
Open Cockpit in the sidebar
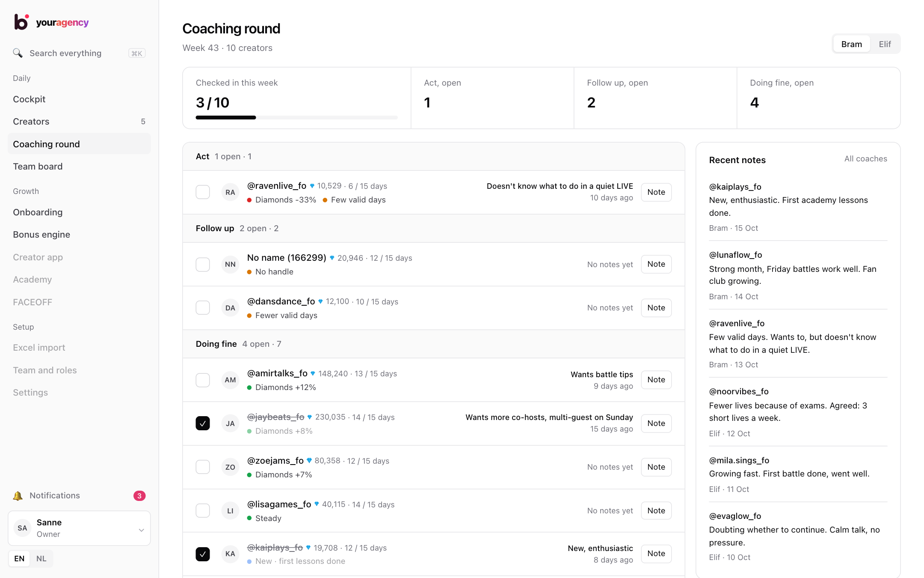coord(79,99)
